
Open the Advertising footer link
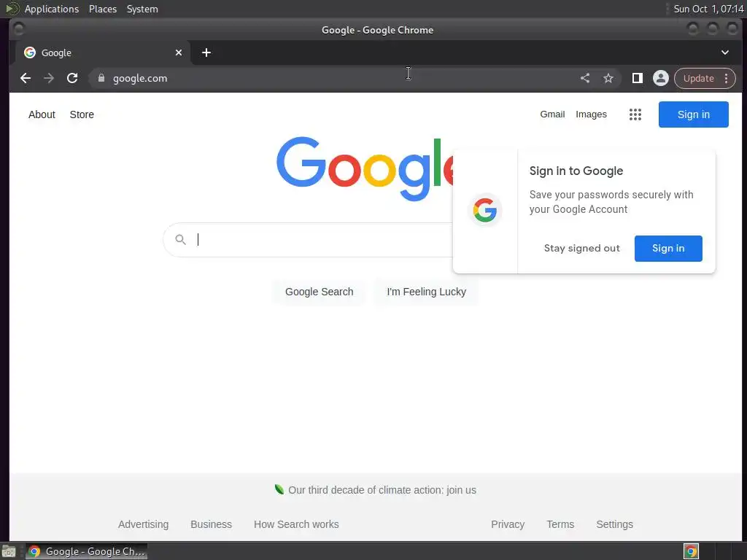[x=144, y=524]
